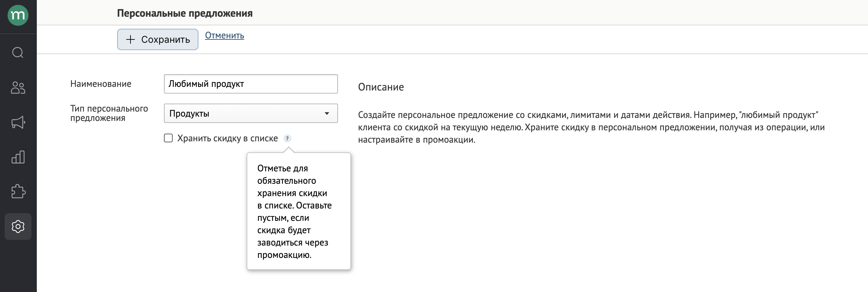Click the question mark help icon

click(287, 138)
